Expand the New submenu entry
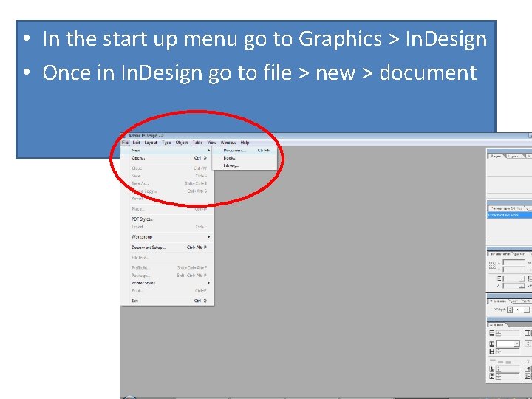The height and width of the screenshot is (399, 532). 167,150
